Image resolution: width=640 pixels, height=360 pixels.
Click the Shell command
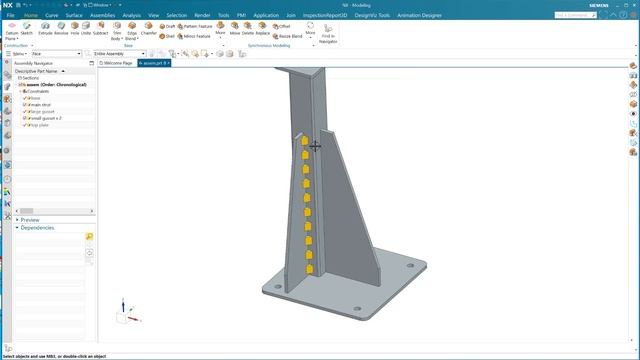(x=167, y=36)
